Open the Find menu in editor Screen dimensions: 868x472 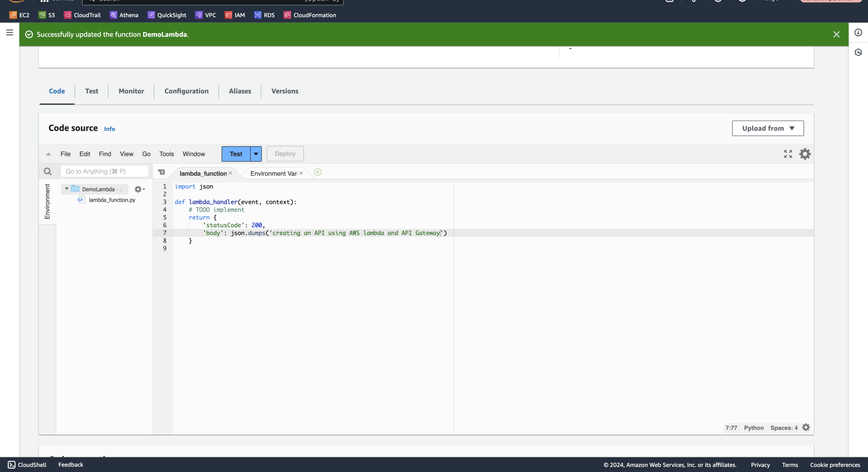pyautogui.click(x=105, y=154)
